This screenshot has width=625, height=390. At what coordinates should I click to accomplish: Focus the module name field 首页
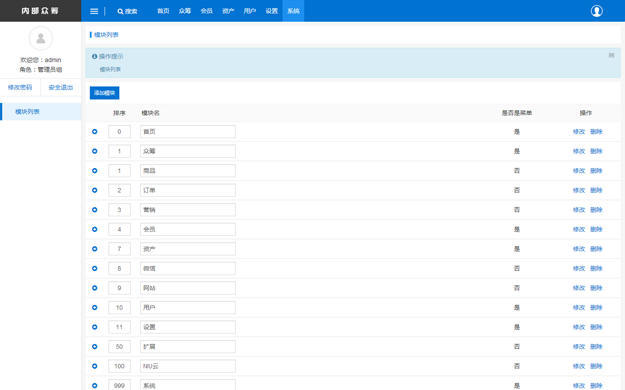[x=188, y=132]
